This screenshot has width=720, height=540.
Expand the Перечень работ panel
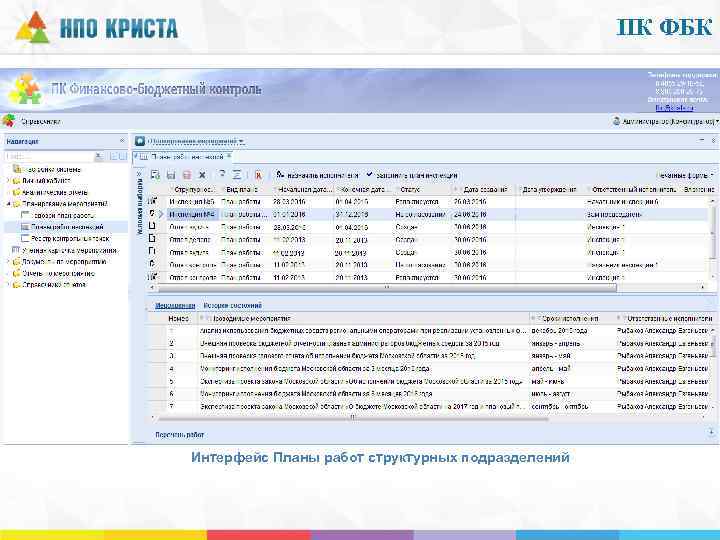(711, 432)
